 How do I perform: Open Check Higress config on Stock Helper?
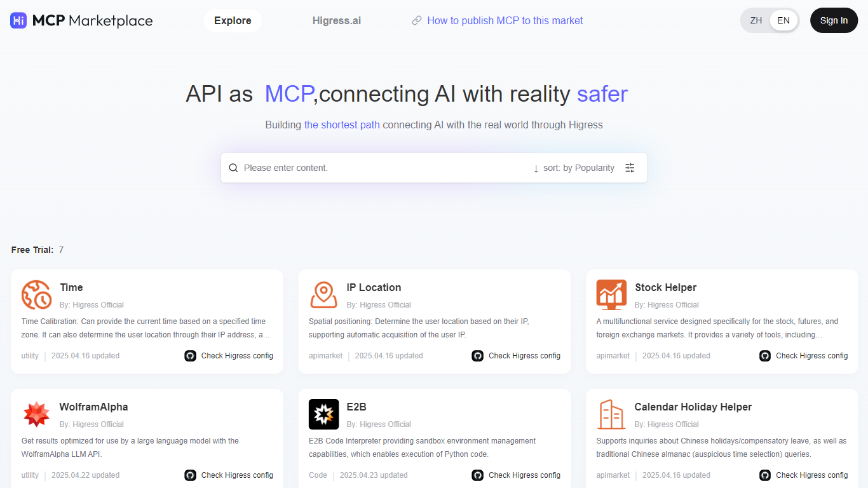point(811,356)
